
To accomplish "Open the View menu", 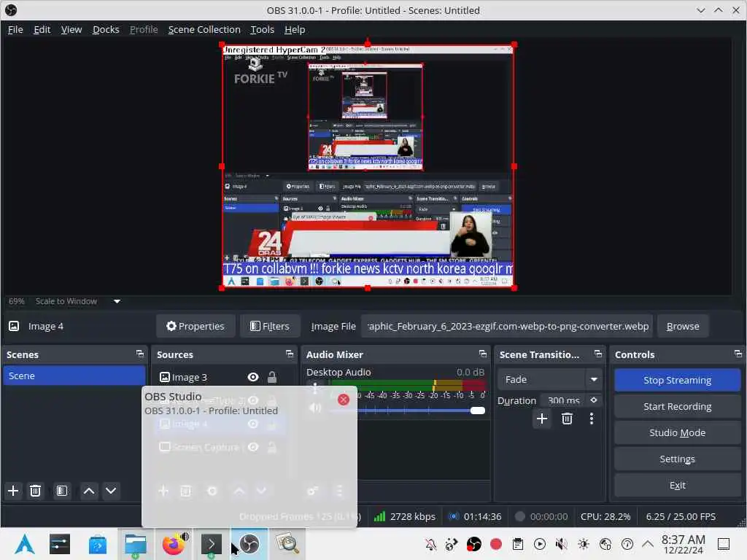I will (71, 29).
